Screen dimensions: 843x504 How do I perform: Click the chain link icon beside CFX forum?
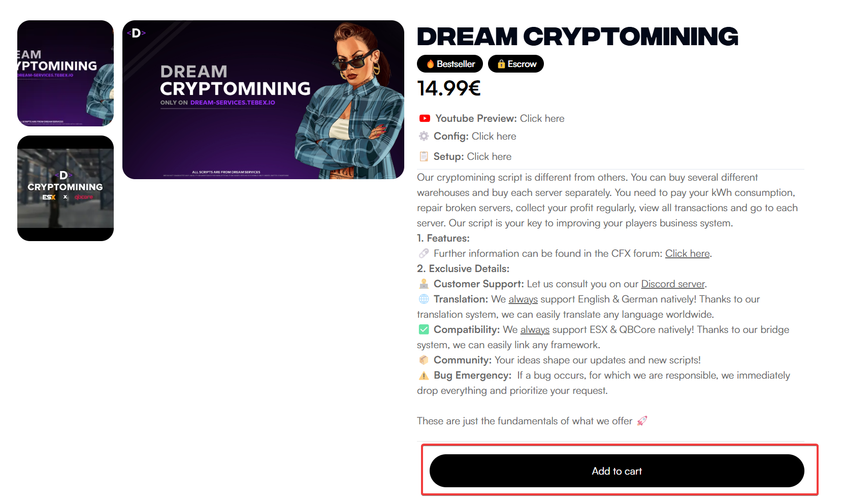(x=424, y=253)
